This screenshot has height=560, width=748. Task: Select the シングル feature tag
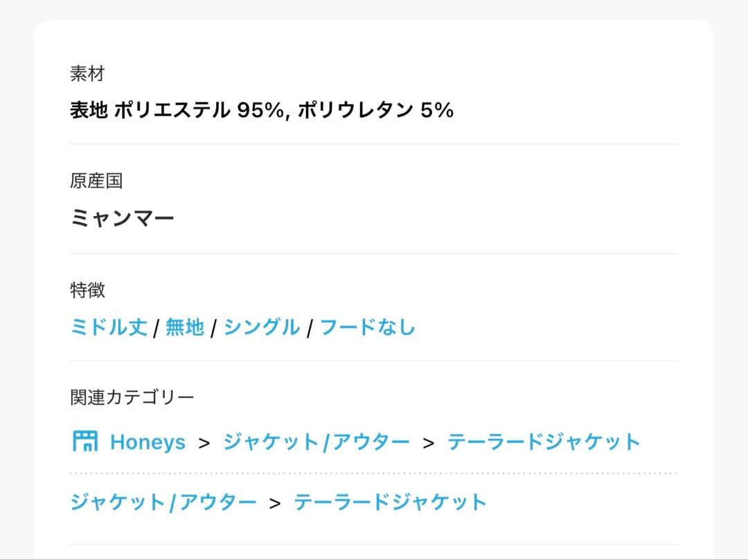[x=261, y=327]
